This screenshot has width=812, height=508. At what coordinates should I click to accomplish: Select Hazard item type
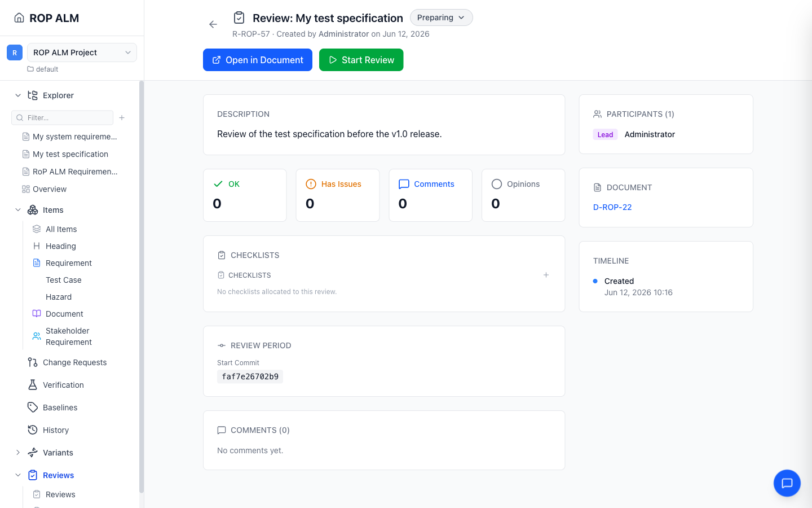[59, 297]
